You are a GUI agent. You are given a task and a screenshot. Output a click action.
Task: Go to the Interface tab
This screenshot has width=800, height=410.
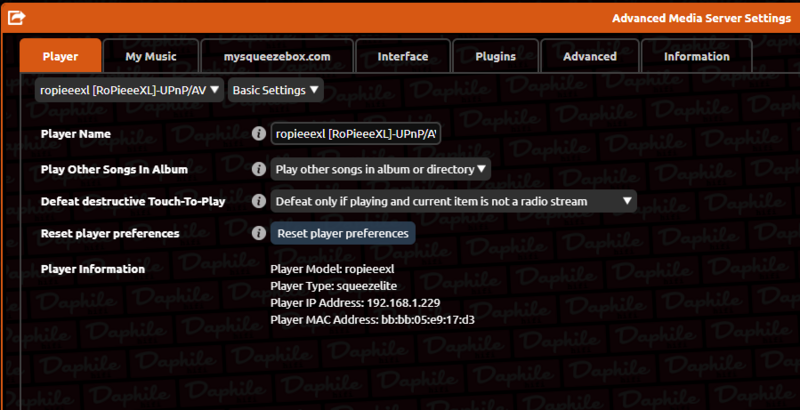[x=402, y=56]
